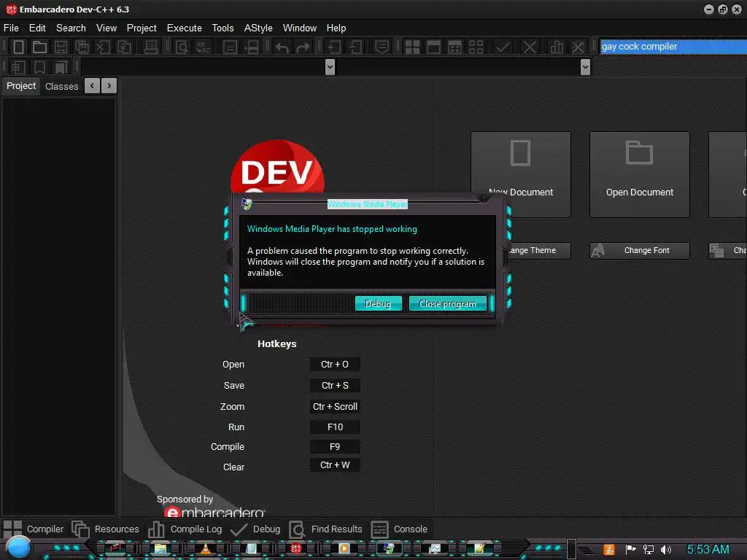Click the New Document tile
Viewport: 747px width, 560px height.
point(521,174)
